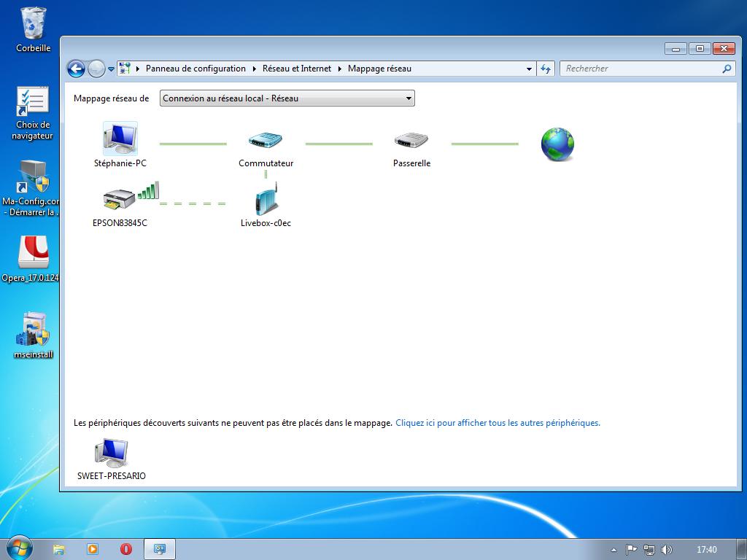
Task: Expand arrow before Panneau de configuration
Action: tap(138, 69)
